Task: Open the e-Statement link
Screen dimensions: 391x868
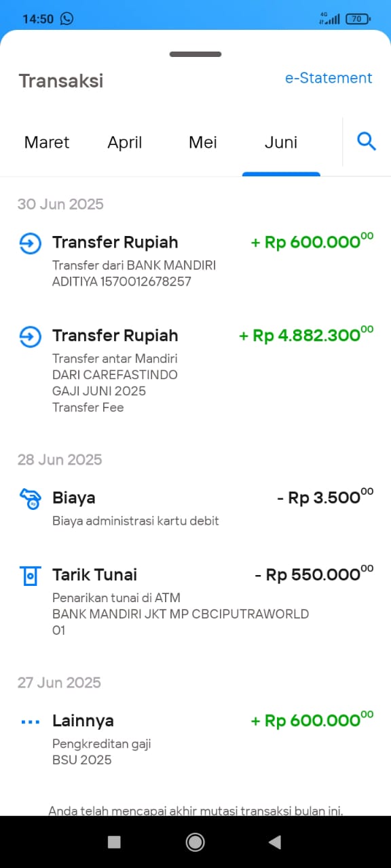Action: coord(329,78)
